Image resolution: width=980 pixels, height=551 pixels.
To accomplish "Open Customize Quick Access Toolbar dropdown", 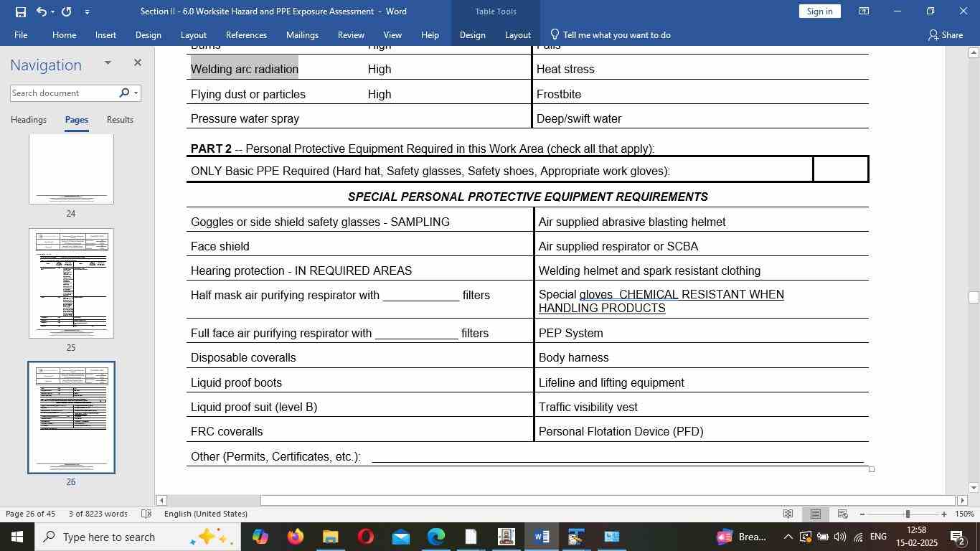I will click(87, 11).
